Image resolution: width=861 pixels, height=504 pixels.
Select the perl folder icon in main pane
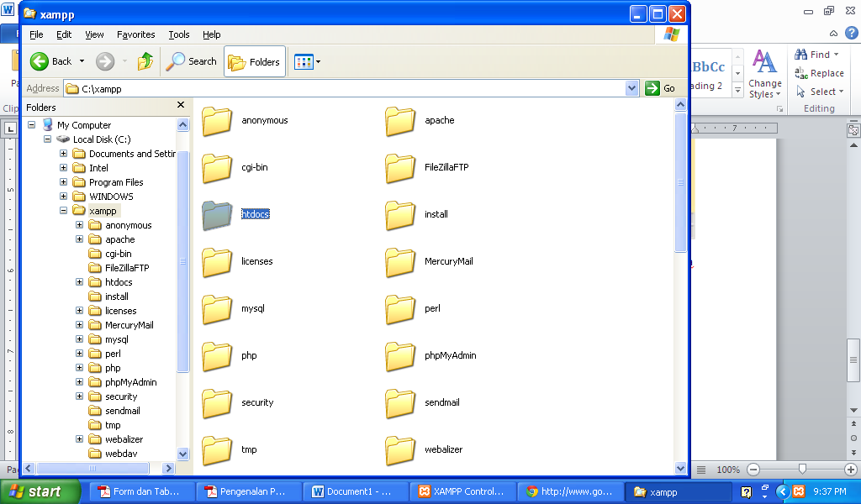400,309
